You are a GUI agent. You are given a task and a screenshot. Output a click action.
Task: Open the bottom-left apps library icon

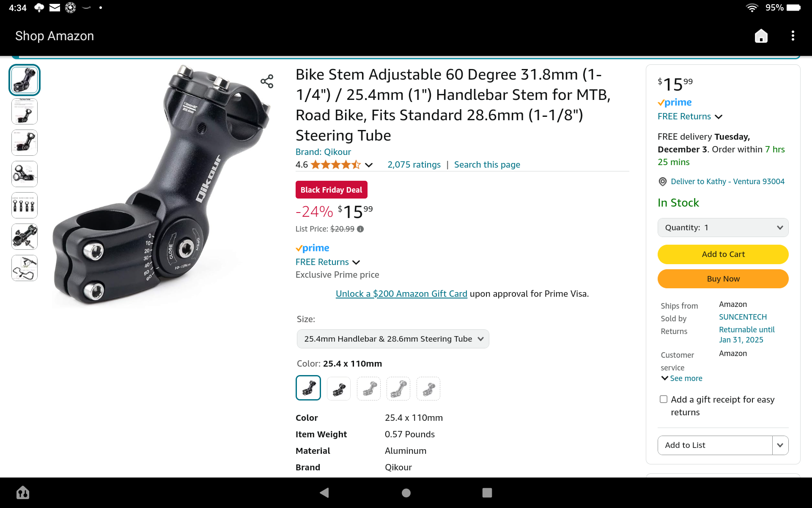tap(23, 492)
